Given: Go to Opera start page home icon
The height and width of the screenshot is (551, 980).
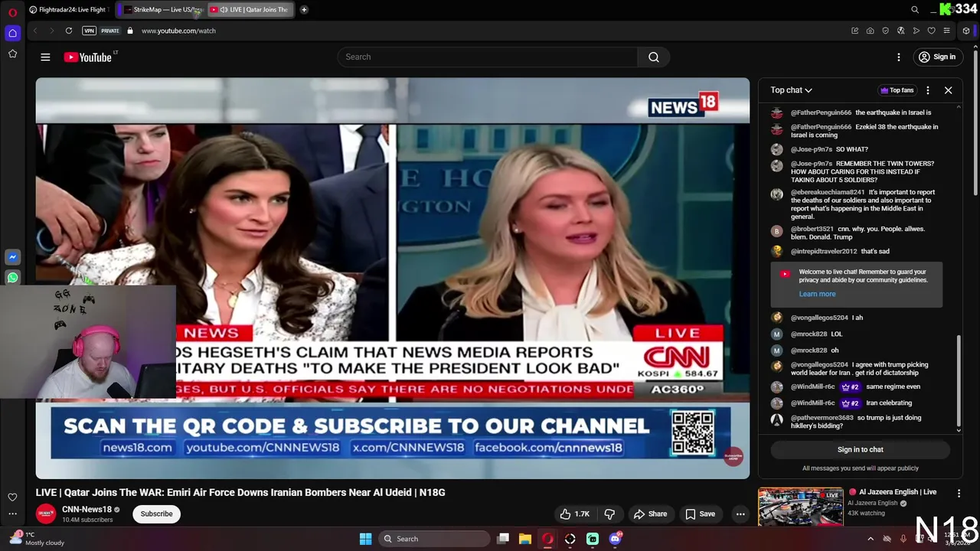Looking at the screenshot, I should [x=12, y=33].
